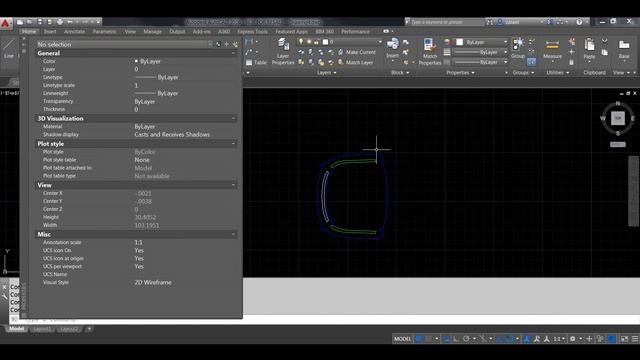Viewport: 640px width, 360px height.
Task: Open the Manage ribbon tab
Action: (x=152, y=31)
